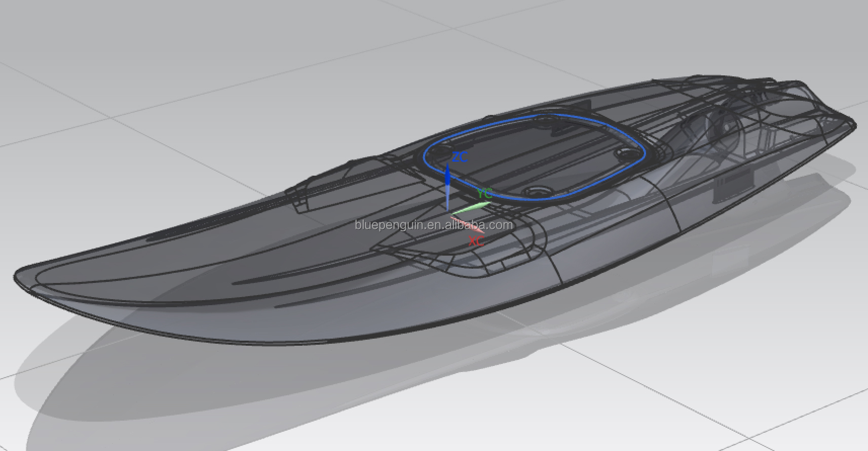Click the "YC" axis label
This screenshot has width=868, height=451.
(x=484, y=194)
